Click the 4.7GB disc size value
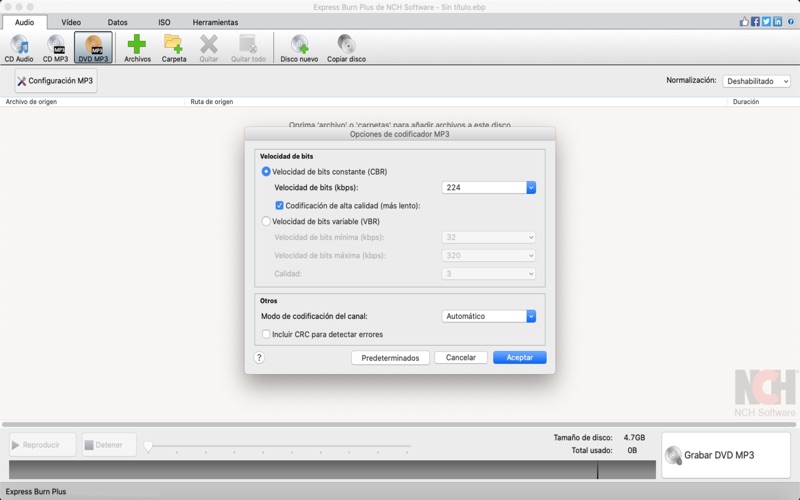Image resolution: width=800 pixels, height=500 pixels. point(634,438)
